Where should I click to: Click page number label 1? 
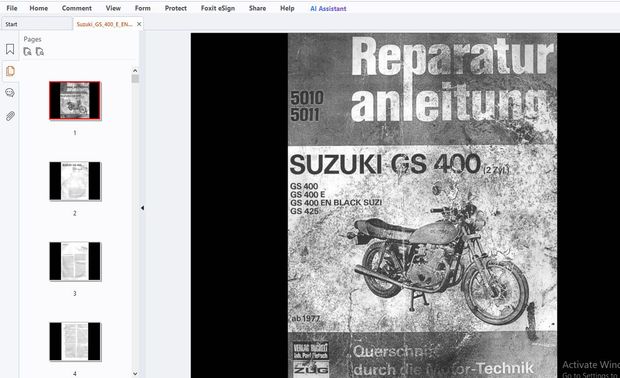[x=75, y=133]
